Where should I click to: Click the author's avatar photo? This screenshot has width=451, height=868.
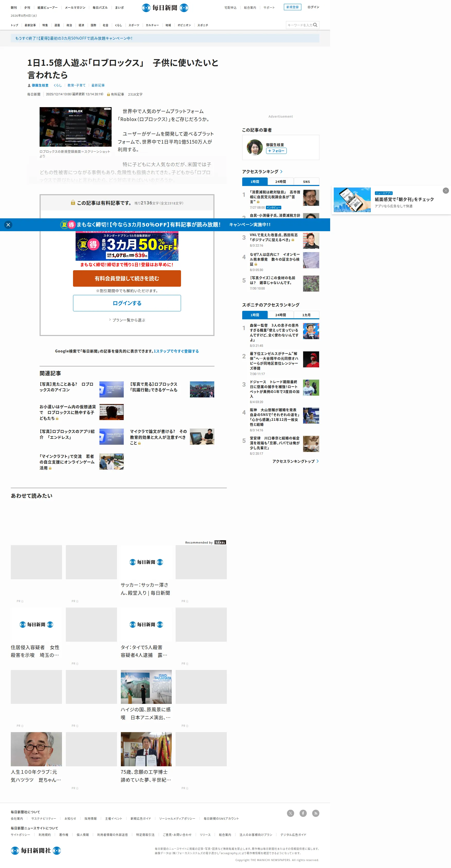(x=255, y=147)
